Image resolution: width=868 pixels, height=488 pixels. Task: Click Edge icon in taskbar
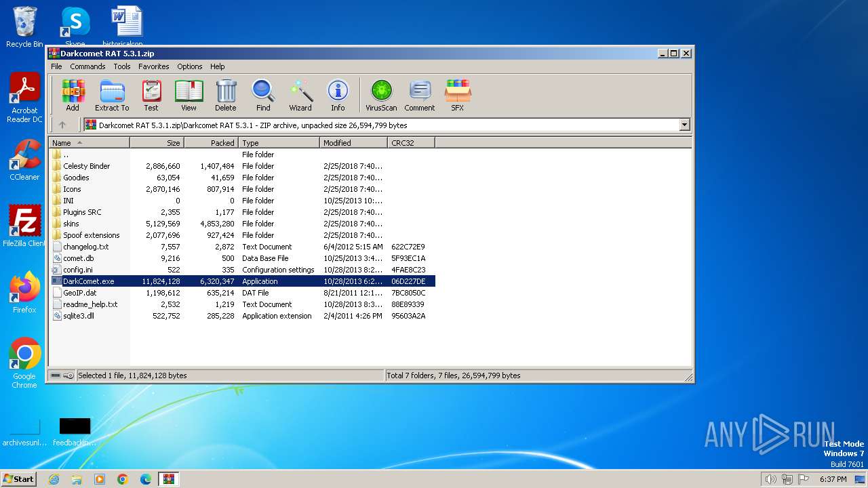pyautogui.click(x=146, y=479)
